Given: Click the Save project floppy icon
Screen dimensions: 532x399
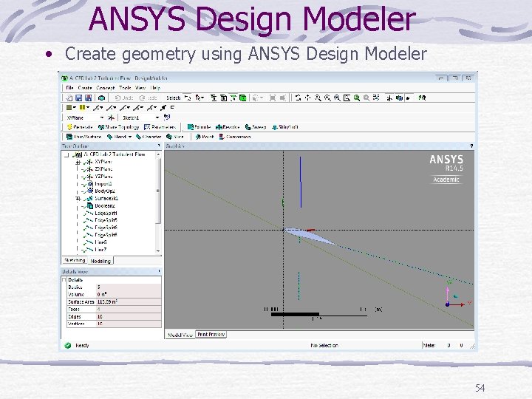Looking at the screenshot, I should pyautogui.click(x=79, y=98).
